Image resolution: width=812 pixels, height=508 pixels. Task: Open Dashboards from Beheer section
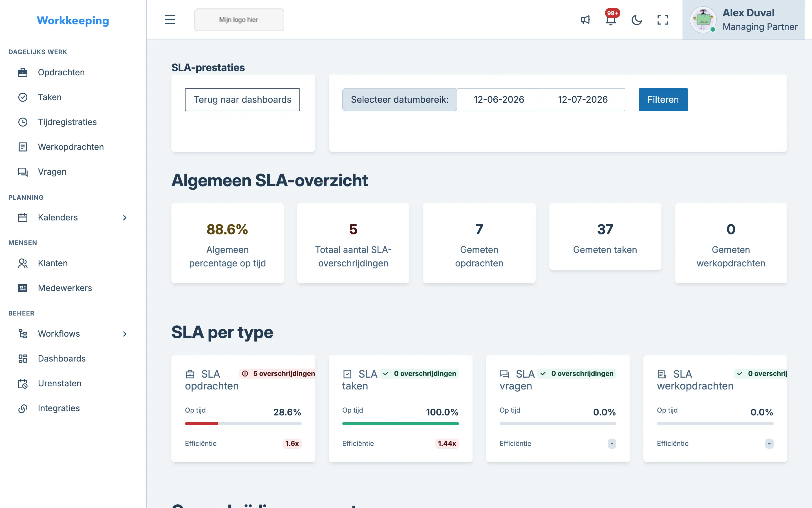(73, 358)
